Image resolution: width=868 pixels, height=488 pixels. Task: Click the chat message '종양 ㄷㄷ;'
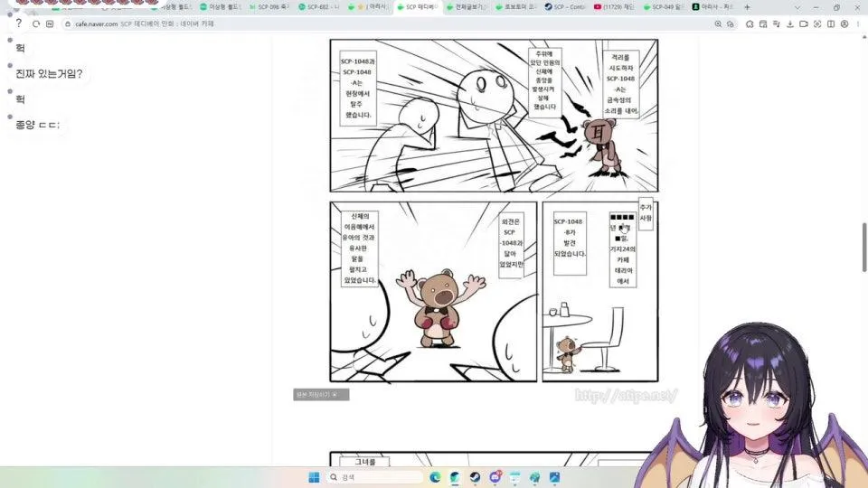click(37, 125)
